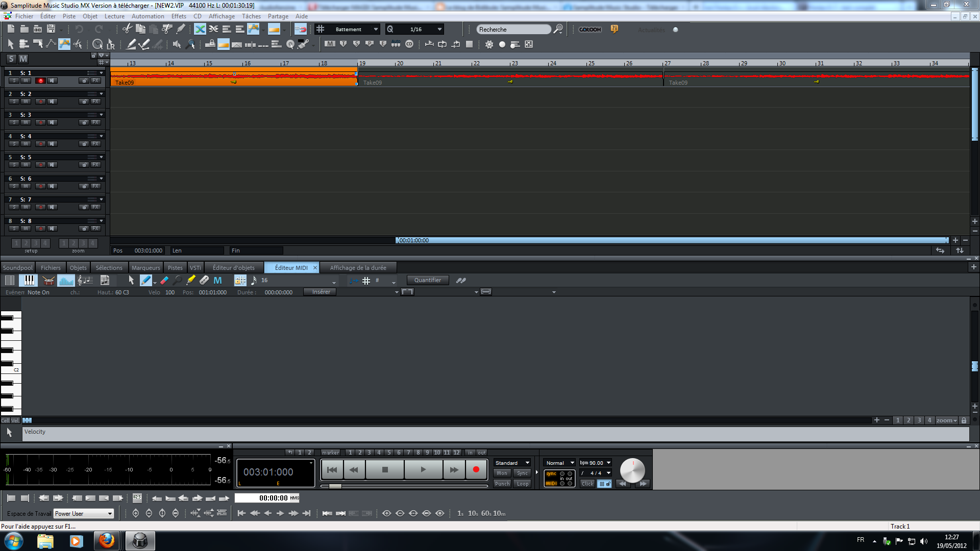Click the Insérer button in the MIDI editor

click(320, 291)
